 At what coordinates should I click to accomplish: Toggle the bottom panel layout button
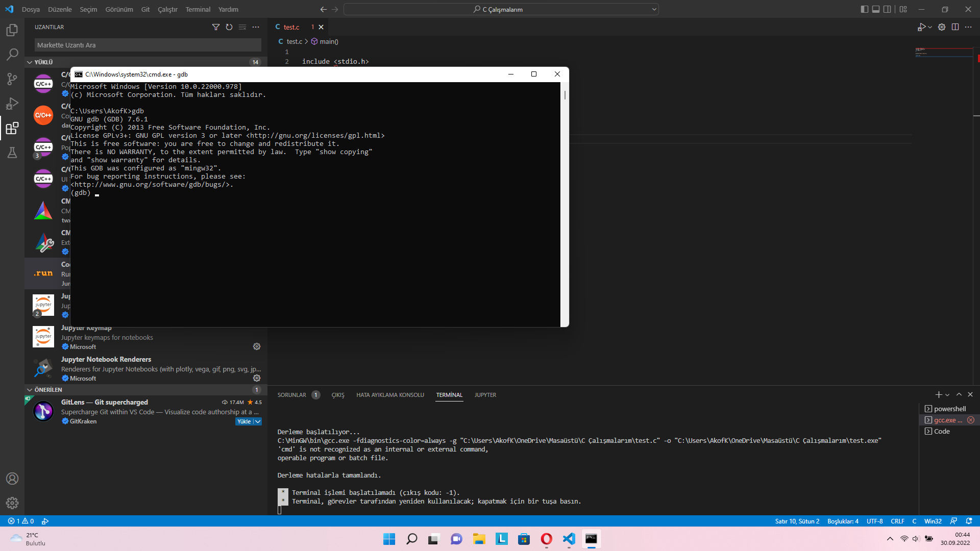click(x=876, y=9)
